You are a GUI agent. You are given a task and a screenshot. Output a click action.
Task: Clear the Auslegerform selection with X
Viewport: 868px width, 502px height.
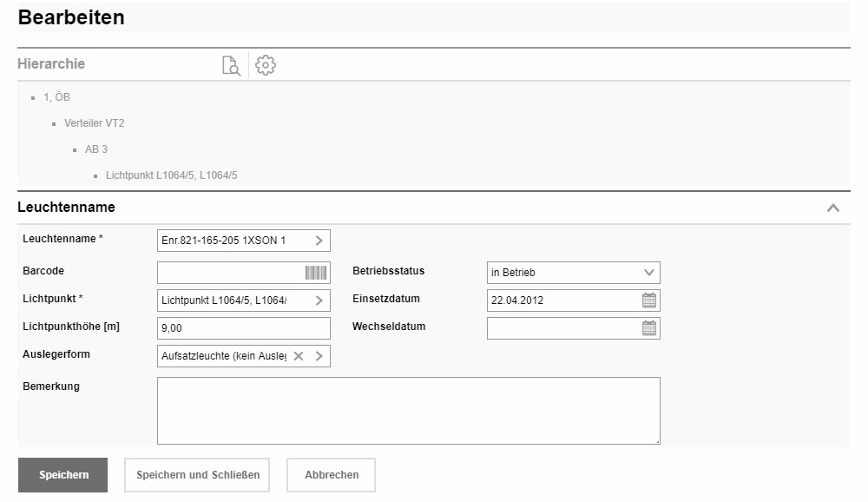pos(299,356)
